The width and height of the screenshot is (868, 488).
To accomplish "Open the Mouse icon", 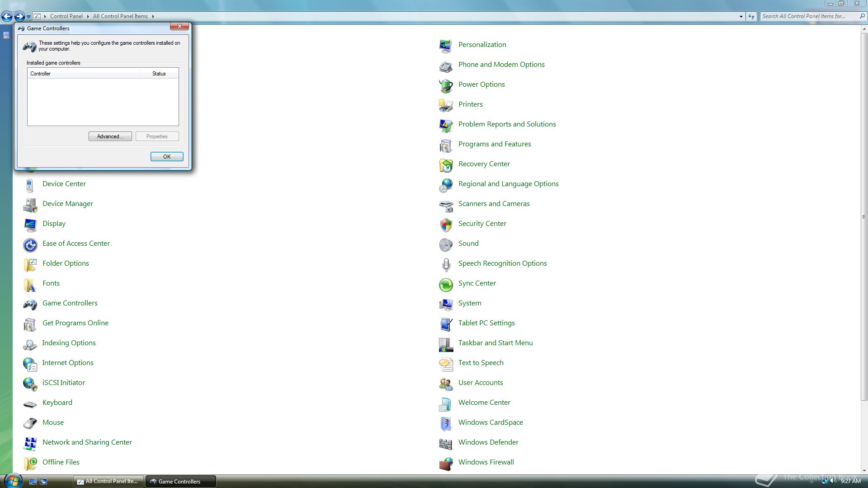I will click(30, 423).
